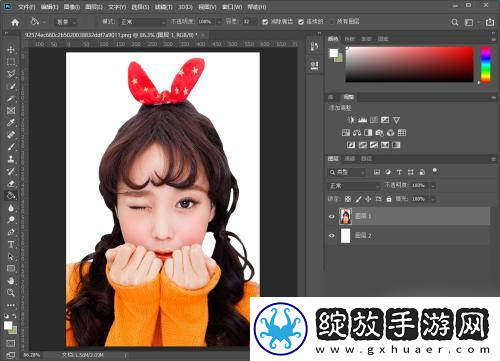Select the Move tool

pos(11,50)
